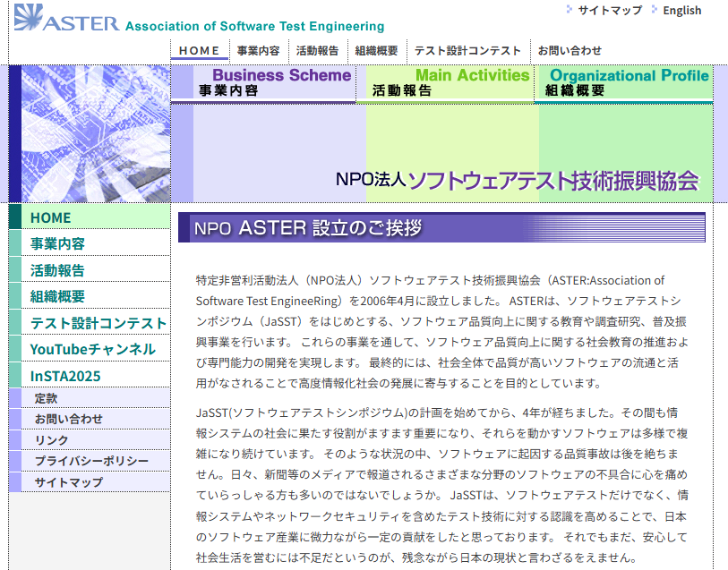Open 活動報告 in the top navigation bar
728x570 pixels.
click(317, 50)
